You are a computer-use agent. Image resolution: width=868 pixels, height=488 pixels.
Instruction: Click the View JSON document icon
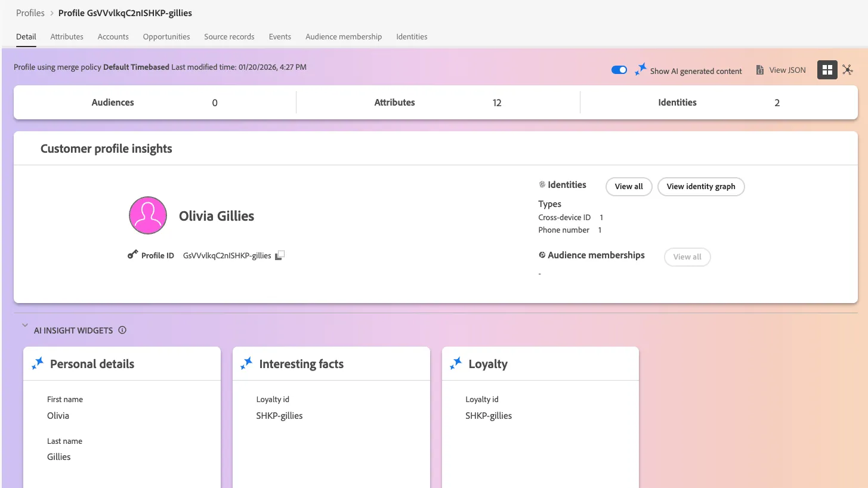point(760,70)
